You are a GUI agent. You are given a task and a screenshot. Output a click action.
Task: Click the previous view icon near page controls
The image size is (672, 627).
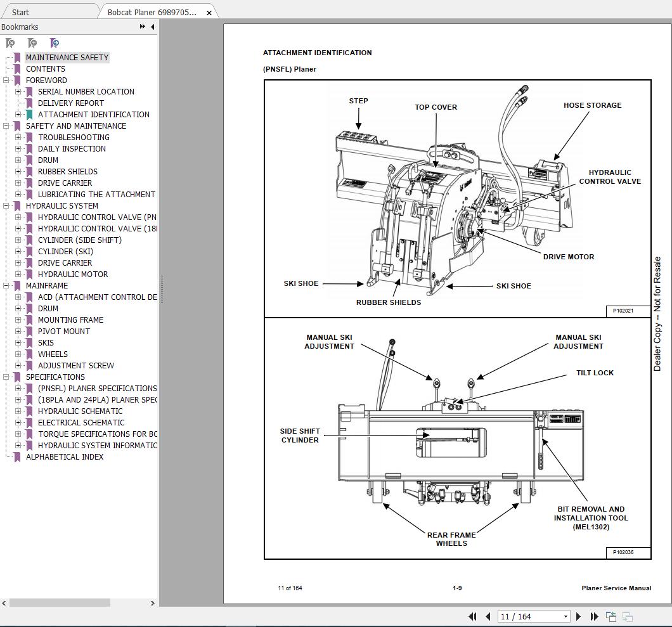(x=611, y=616)
